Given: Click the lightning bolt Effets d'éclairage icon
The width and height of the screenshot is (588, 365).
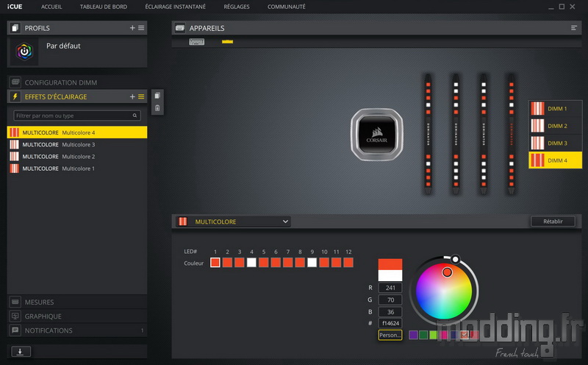Looking at the screenshot, I should pos(15,96).
